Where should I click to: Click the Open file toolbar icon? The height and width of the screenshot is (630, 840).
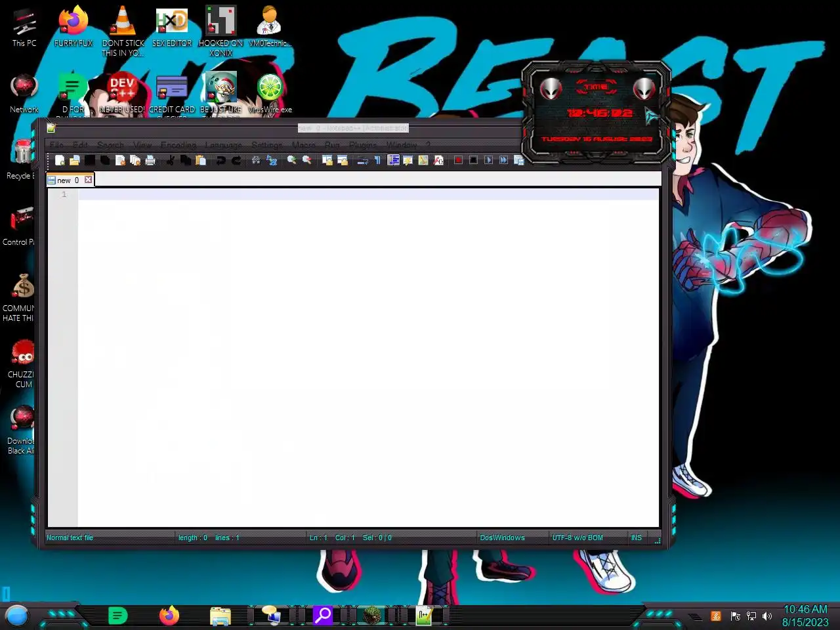click(x=75, y=160)
